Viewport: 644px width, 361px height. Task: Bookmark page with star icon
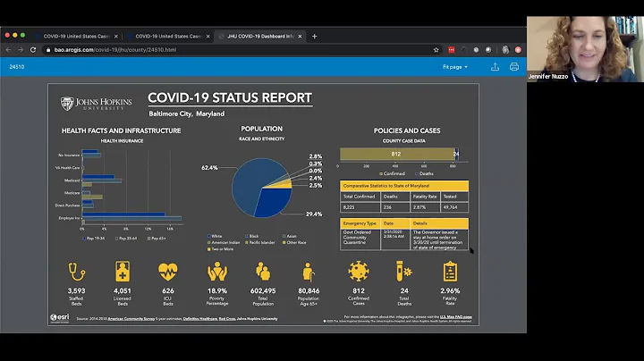point(436,50)
